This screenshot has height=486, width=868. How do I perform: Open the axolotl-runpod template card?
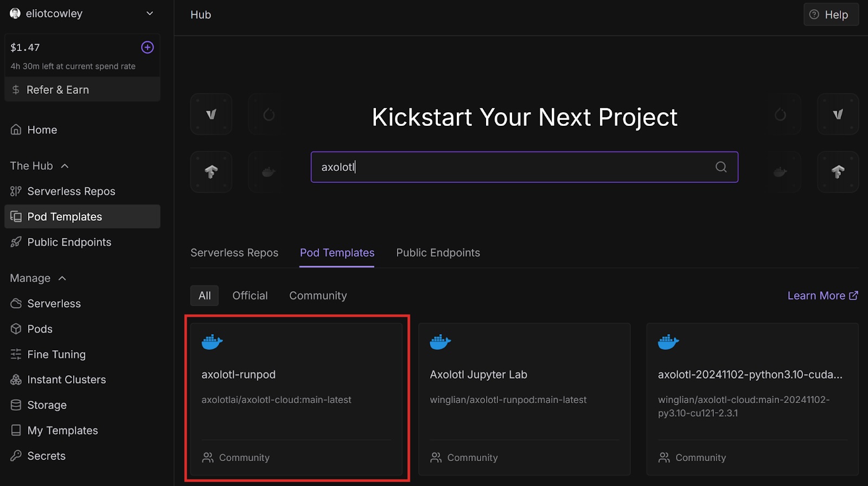pos(296,399)
